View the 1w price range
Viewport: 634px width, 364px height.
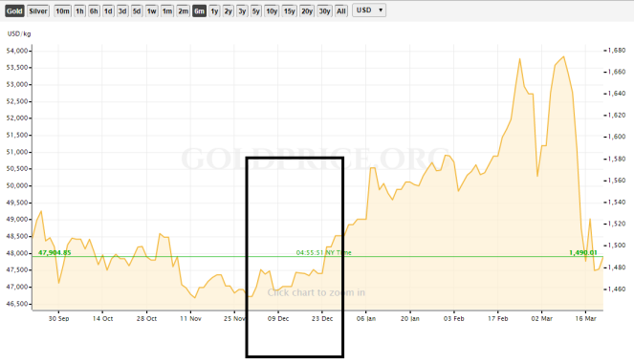(x=152, y=11)
